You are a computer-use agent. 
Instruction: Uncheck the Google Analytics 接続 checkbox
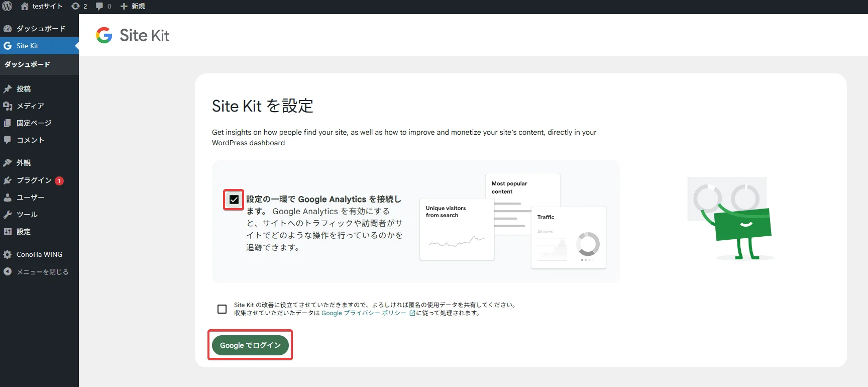click(234, 200)
